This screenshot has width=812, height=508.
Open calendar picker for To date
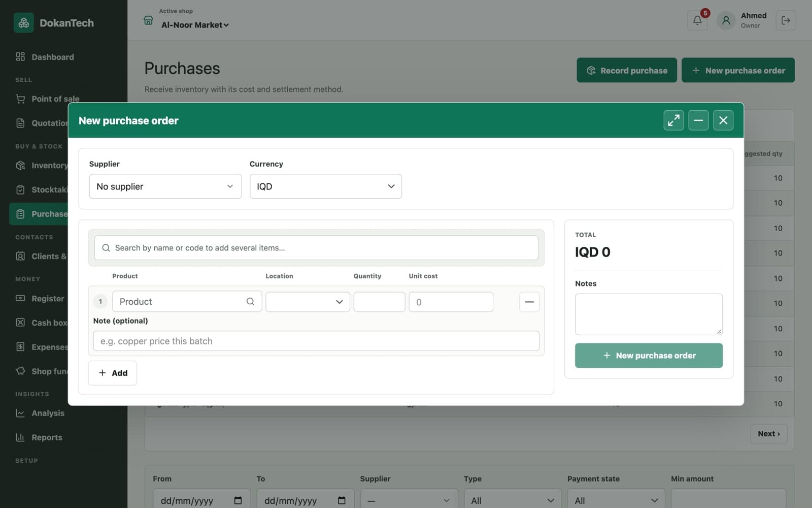342,500
